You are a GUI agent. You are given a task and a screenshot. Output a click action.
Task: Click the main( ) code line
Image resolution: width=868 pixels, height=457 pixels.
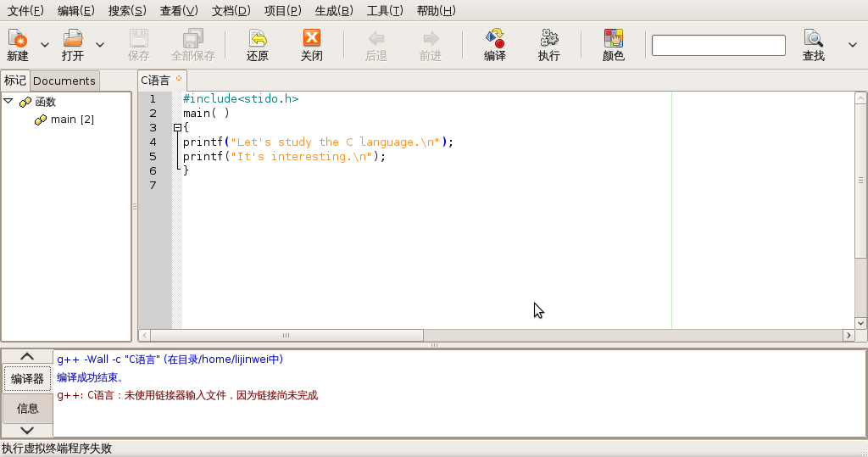pyautogui.click(x=206, y=113)
